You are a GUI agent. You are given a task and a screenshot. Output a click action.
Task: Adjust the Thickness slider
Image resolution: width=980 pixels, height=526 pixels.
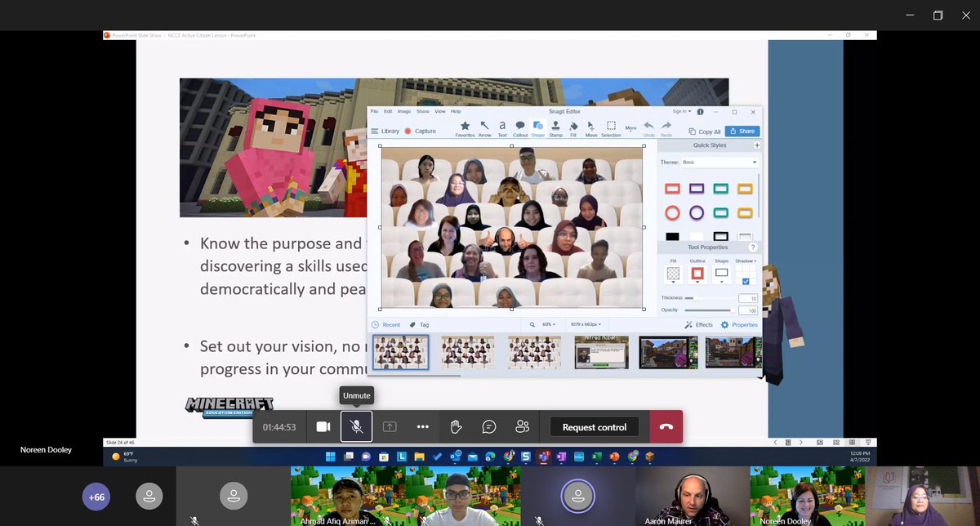[x=709, y=299]
